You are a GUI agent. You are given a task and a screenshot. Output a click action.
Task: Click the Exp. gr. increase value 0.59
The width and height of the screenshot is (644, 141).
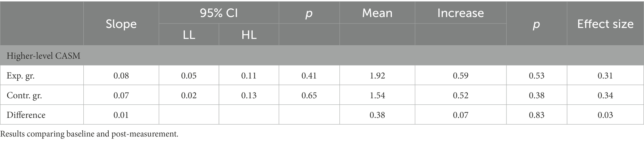coord(461,75)
